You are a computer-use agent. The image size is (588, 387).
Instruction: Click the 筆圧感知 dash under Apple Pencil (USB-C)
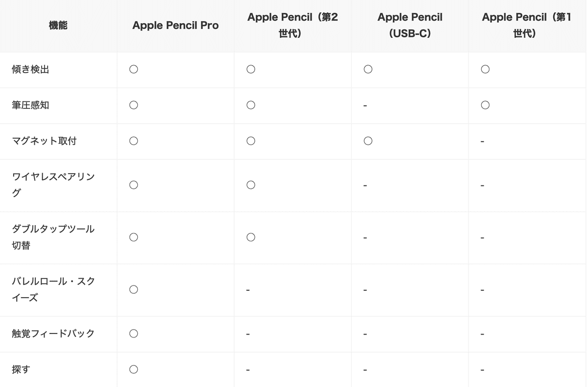click(366, 106)
